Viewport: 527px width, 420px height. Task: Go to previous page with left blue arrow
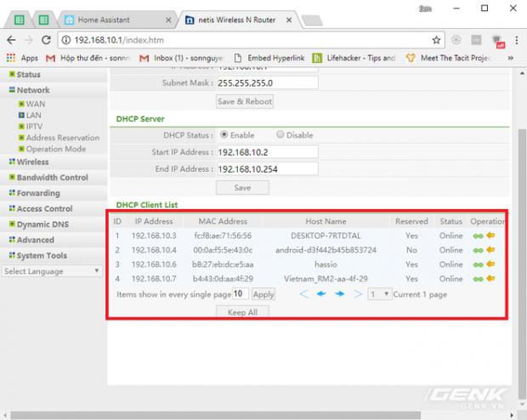(x=321, y=293)
